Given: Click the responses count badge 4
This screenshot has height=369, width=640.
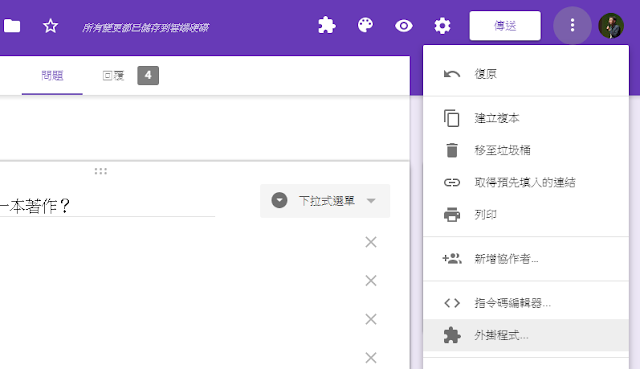Looking at the screenshot, I should tap(148, 76).
